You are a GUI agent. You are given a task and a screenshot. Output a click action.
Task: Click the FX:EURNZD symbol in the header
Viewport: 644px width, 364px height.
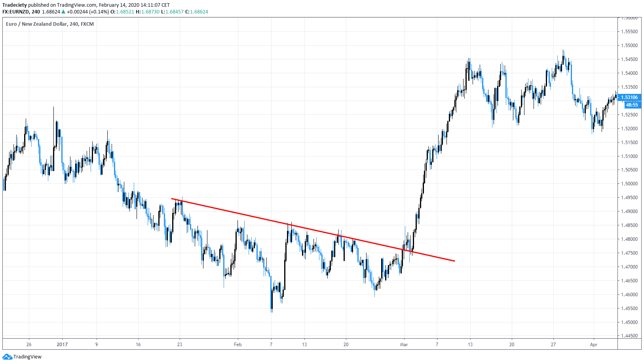tap(16, 12)
